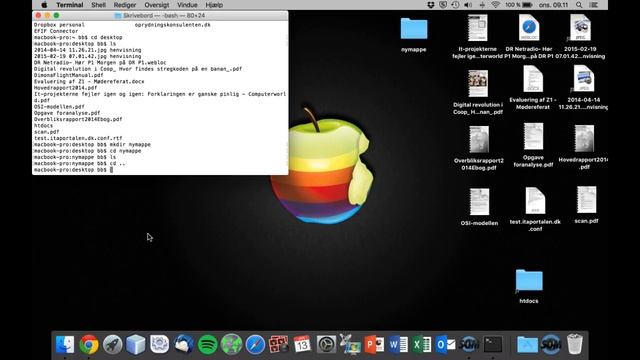The height and width of the screenshot is (360, 640).
Task: Select OSI-modellen file on desktop
Action: (479, 207)
